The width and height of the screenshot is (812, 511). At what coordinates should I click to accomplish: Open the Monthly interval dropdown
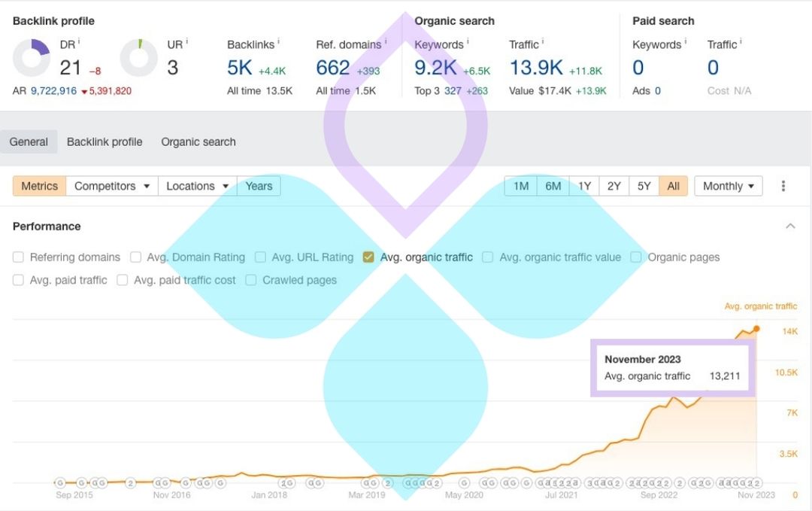point(728,186)
